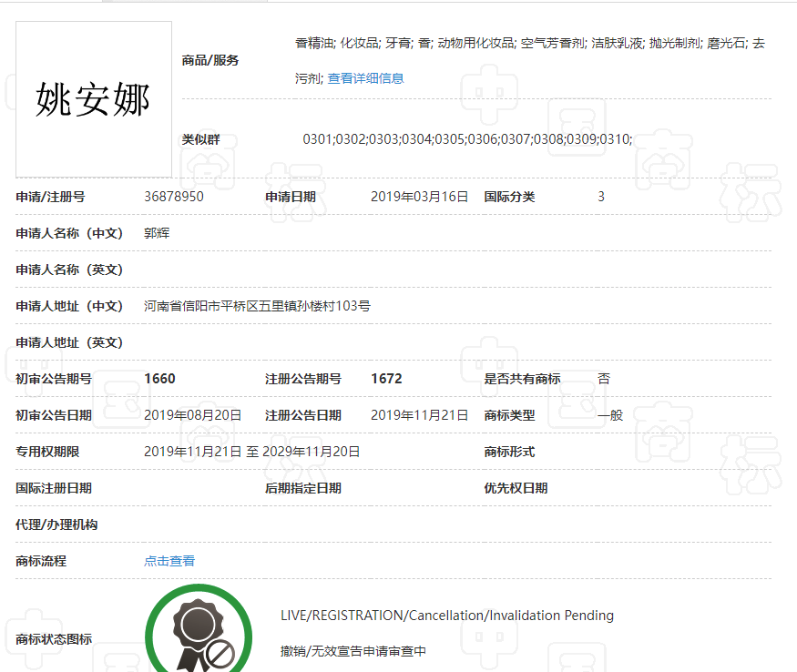This screenshot has width=797, height=672.
Task: Click the application date 2019年03月16日
Action: pos(419,197)
